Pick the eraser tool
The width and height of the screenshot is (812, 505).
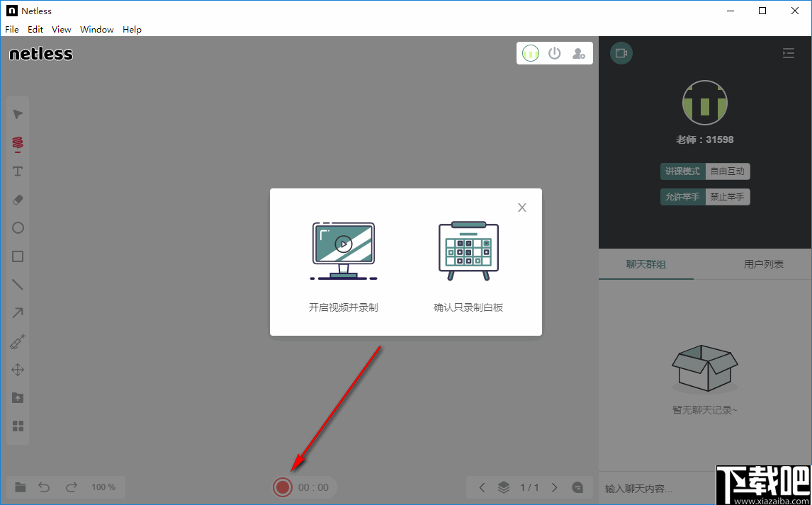17,199
